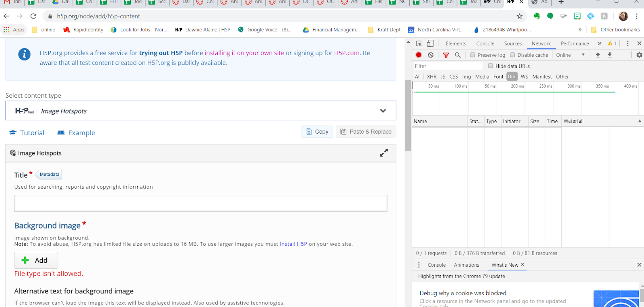644x307 pixels.
Task: Enable Preserve log checkbox
Action: click(473, 55)
